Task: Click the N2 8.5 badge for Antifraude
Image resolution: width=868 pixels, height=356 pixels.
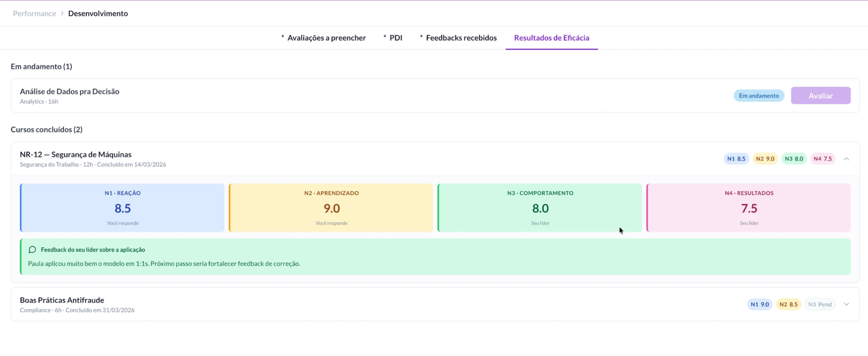Action: (x=788, y=304)
